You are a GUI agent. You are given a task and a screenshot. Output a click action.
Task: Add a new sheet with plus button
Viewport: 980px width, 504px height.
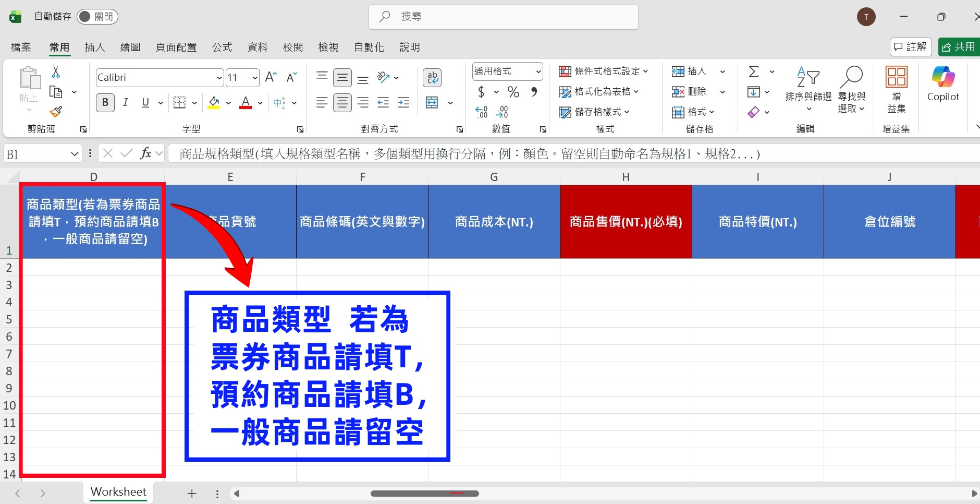192,493
